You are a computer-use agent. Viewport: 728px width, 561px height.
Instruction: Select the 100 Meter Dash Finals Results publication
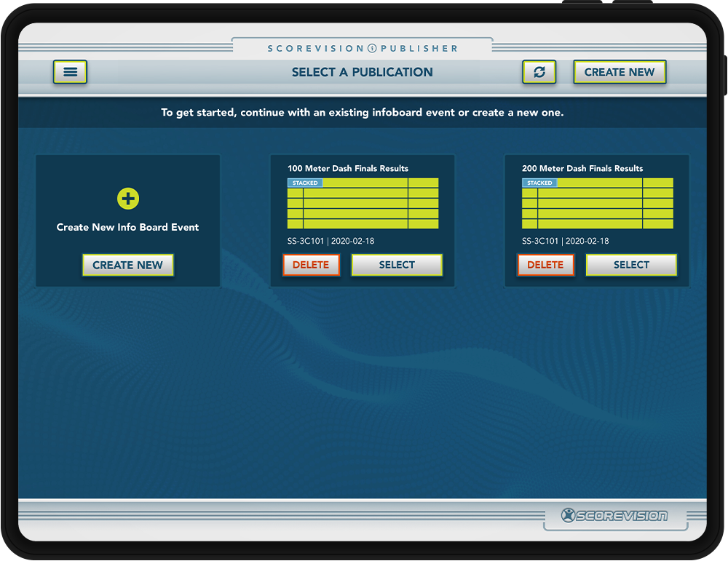coord(397,265)
